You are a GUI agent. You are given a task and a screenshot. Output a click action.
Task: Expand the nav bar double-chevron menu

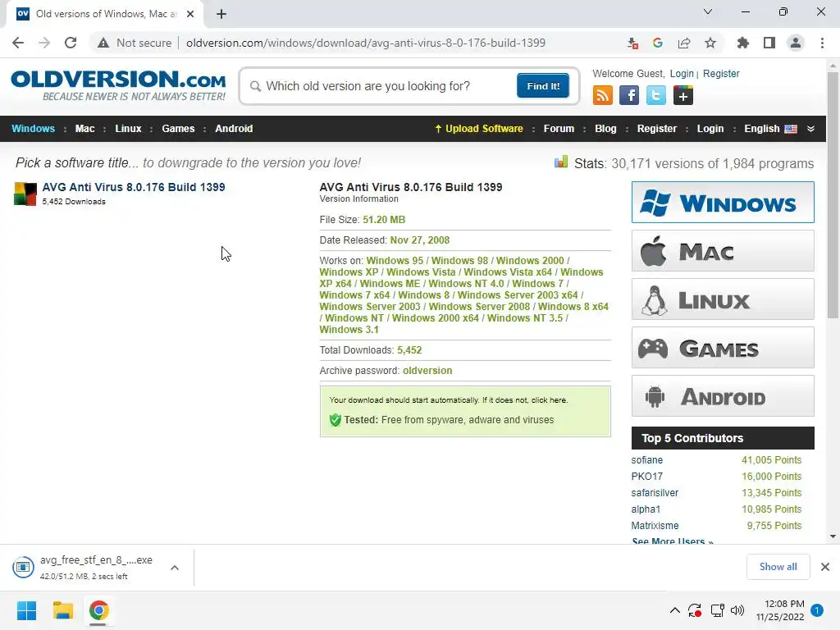click(810, 129)
